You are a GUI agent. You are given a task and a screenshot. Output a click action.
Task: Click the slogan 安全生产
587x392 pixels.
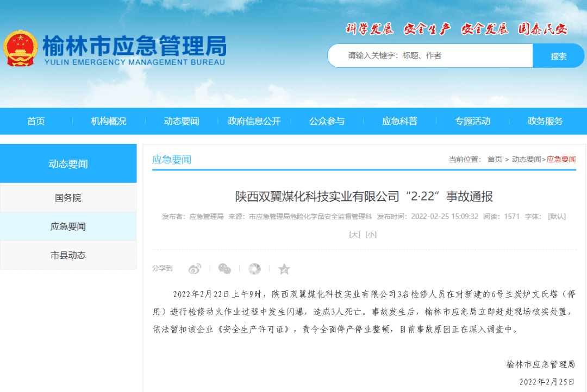[x=427, y=29]
